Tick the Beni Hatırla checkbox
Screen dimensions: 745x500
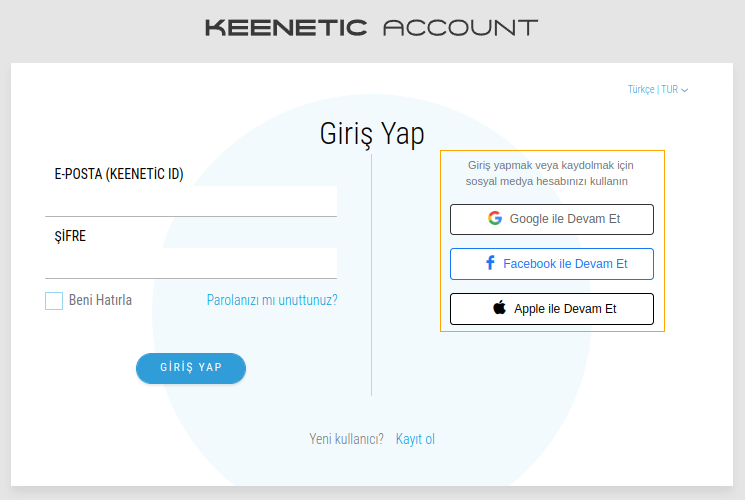[x=54, y=300]
